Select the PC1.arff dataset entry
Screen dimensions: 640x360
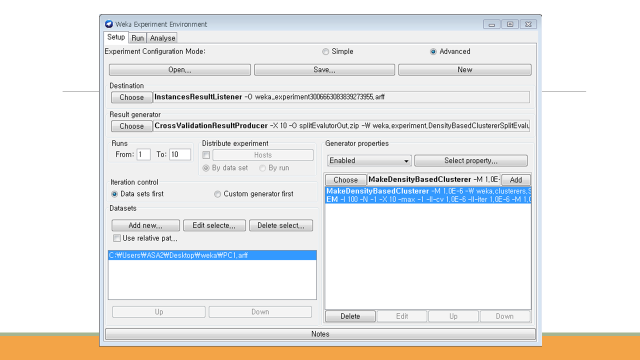[x=212, y=255]
